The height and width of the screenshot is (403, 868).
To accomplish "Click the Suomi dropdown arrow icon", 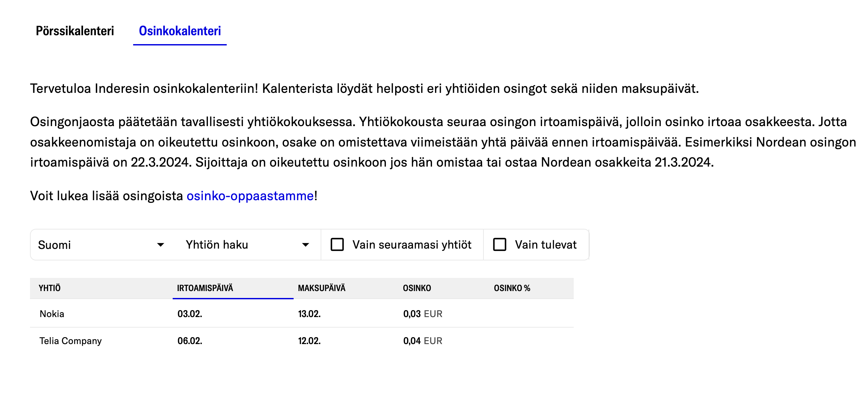I will (x=161, y=245).
